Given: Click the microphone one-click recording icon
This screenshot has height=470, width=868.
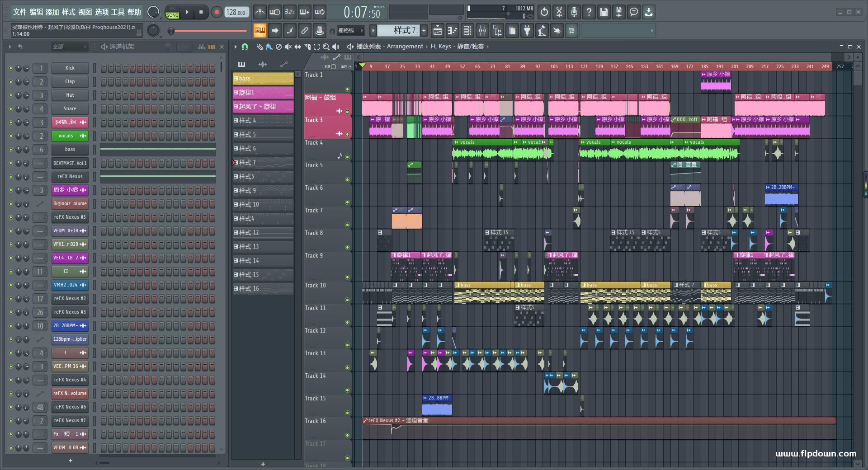Looking at the screenshot, I should tap(574, 12).
